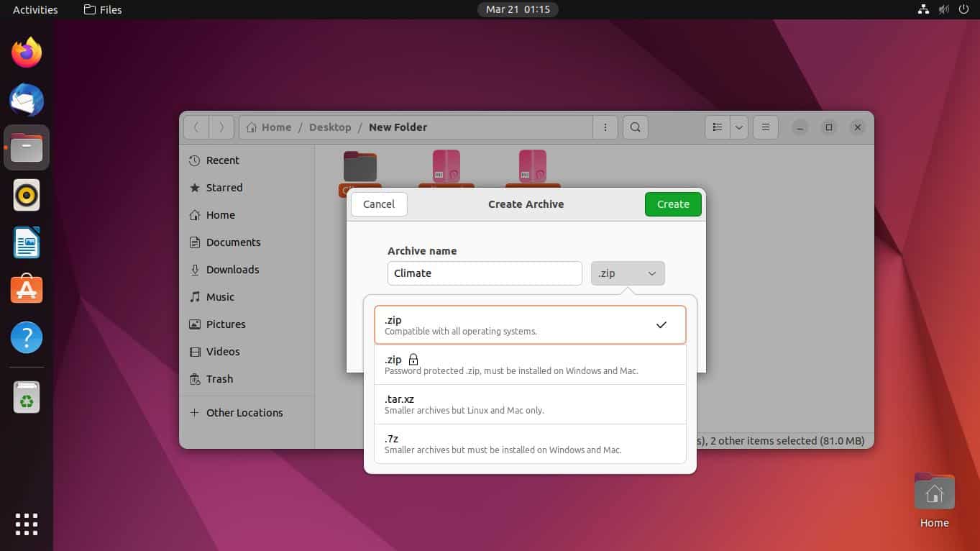Go back in Files window
Image resolution: width=980 pixels, height=551 pixels.
coord(197,127)
